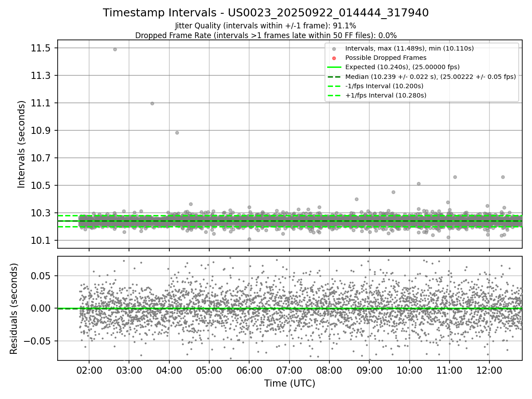This screenshot has width=532, height=399.
Task: Click the y-axis tick label '10.9'
Action: (x=41, y=130)
